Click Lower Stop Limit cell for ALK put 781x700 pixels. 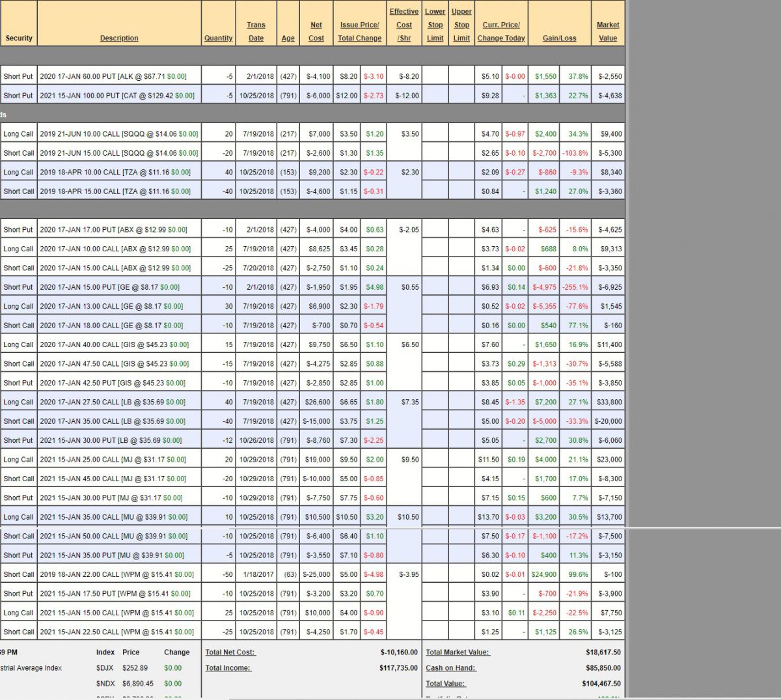click(x=435, y=76)
